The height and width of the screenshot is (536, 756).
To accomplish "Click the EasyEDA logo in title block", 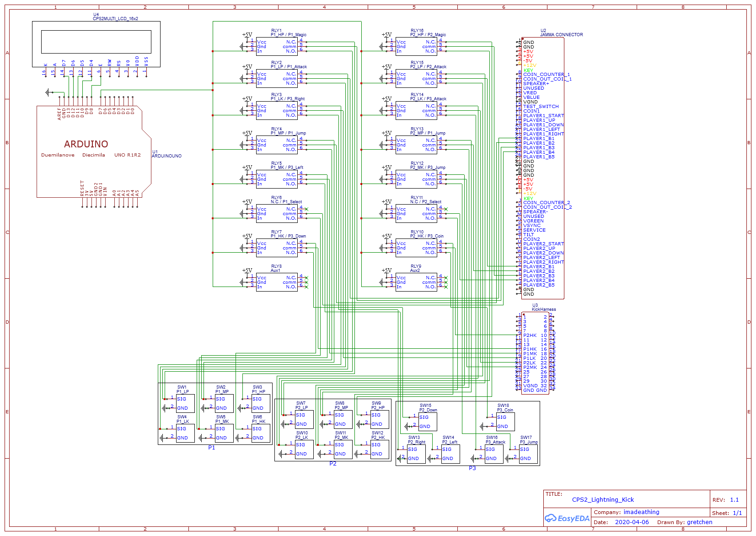I will click(567, 519).
